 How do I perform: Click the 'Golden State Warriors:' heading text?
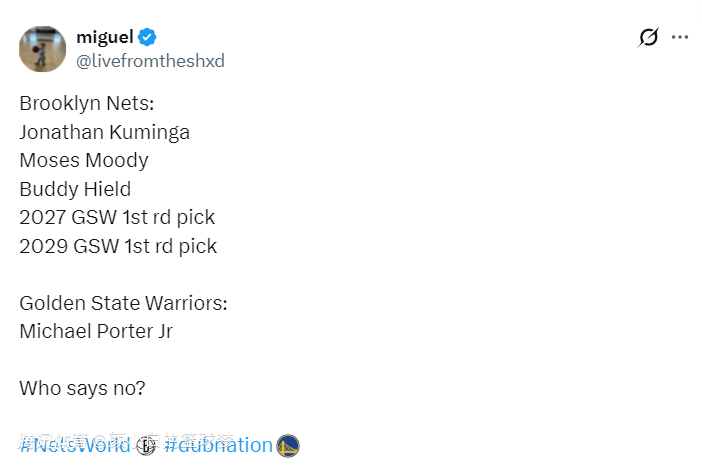(x=123, y=303)
